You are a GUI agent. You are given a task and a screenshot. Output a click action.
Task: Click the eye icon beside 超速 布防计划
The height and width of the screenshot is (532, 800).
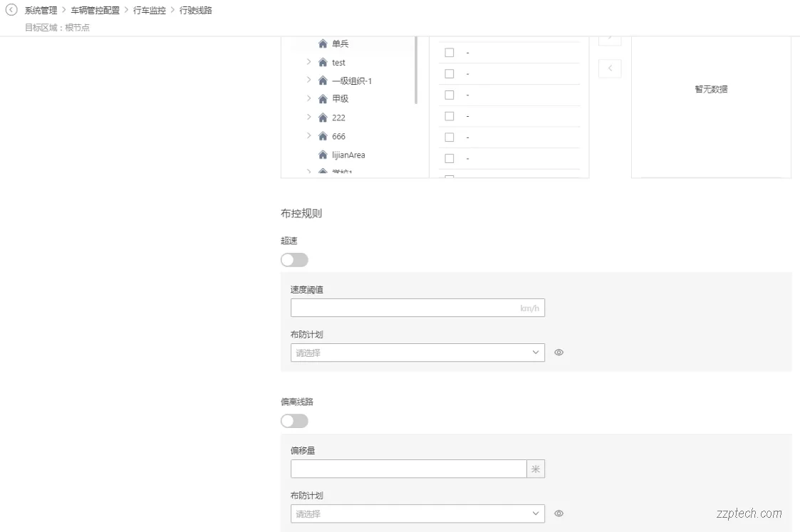(559, 353)
